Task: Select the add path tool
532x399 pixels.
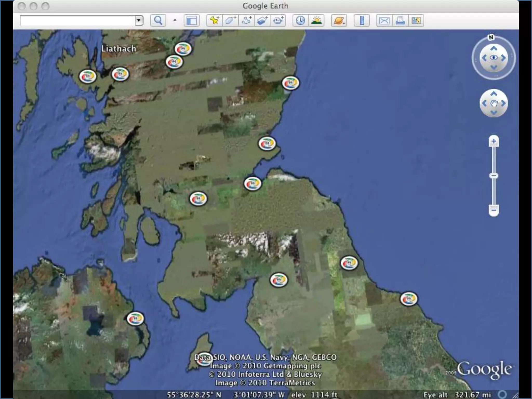Action: pos(246,20)
